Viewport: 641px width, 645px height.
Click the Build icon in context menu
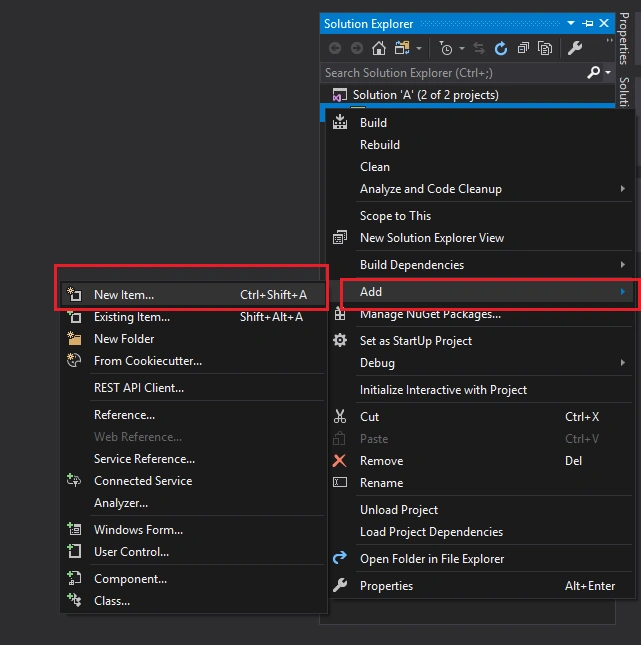[x=340, y=123]
